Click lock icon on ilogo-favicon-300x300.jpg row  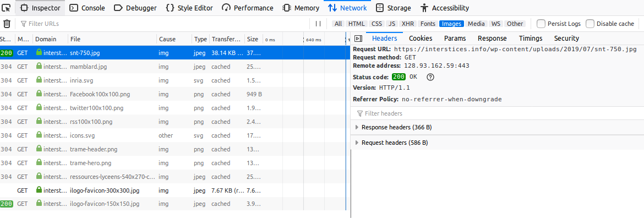pyautogui.click(x=39, y=190)
